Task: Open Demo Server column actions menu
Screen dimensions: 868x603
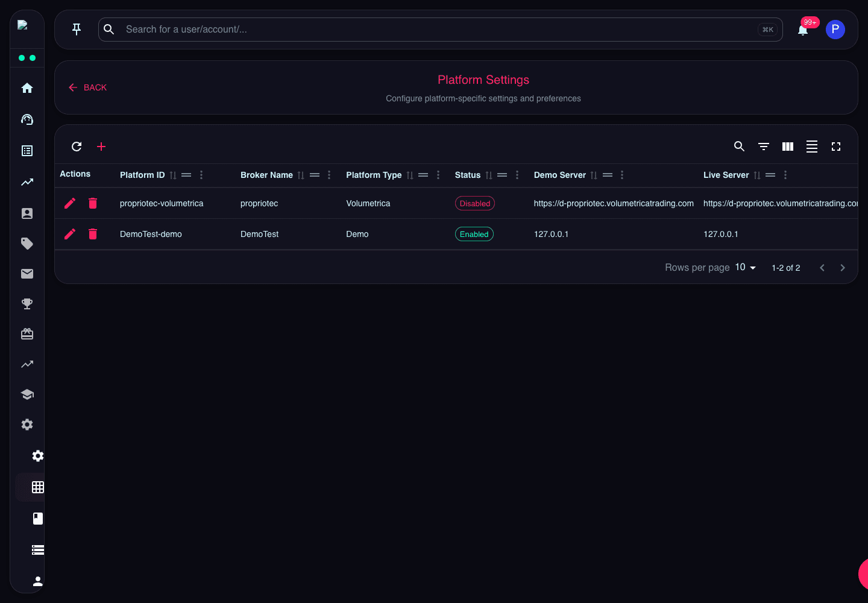Action: tap(622, 175)
